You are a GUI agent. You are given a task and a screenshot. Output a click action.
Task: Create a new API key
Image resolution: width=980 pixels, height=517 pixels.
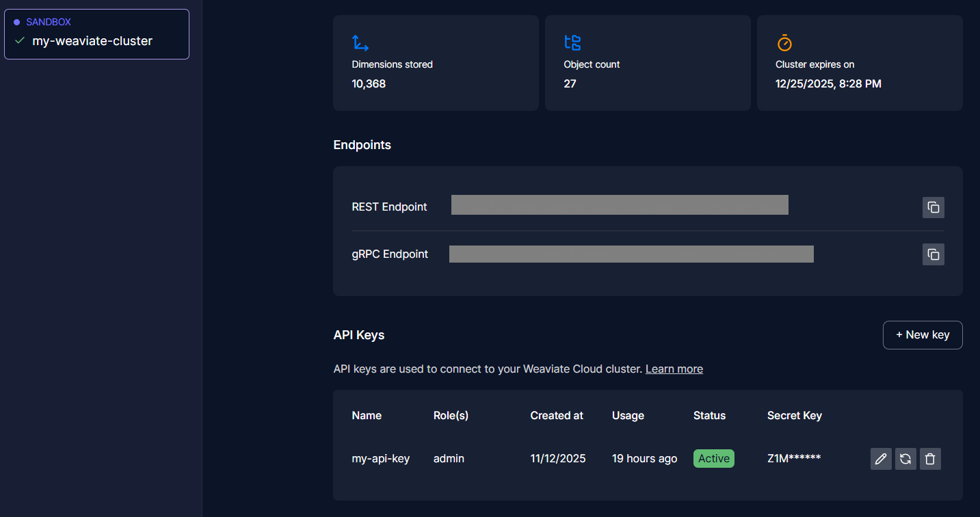[922, 335]
